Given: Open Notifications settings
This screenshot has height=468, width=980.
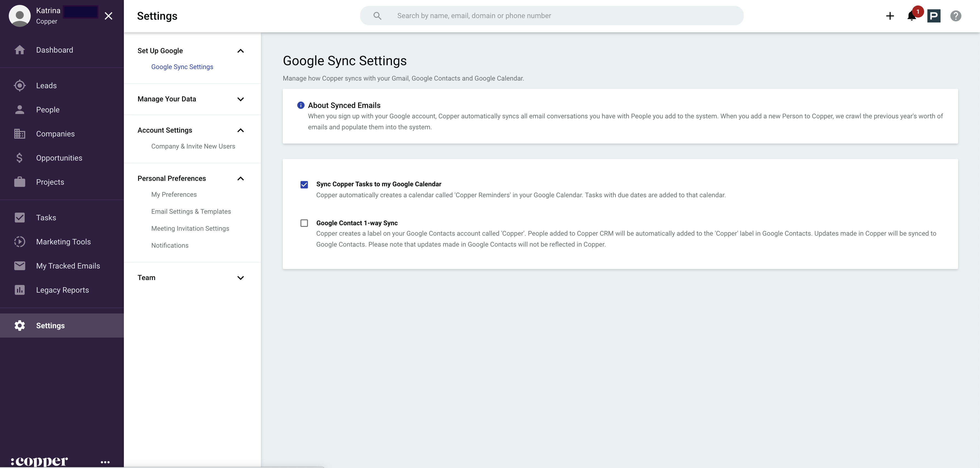Looking at the screenshot, I should click(170, 246).
